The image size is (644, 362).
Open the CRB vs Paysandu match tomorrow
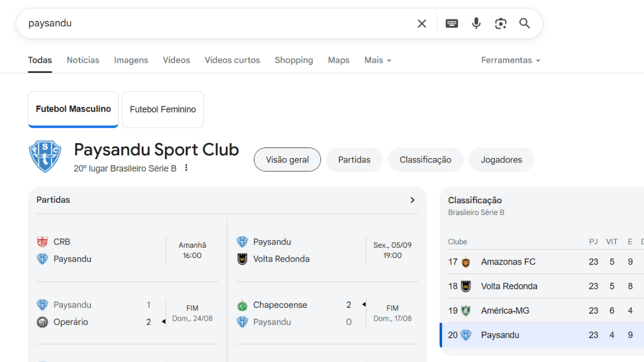127,250
